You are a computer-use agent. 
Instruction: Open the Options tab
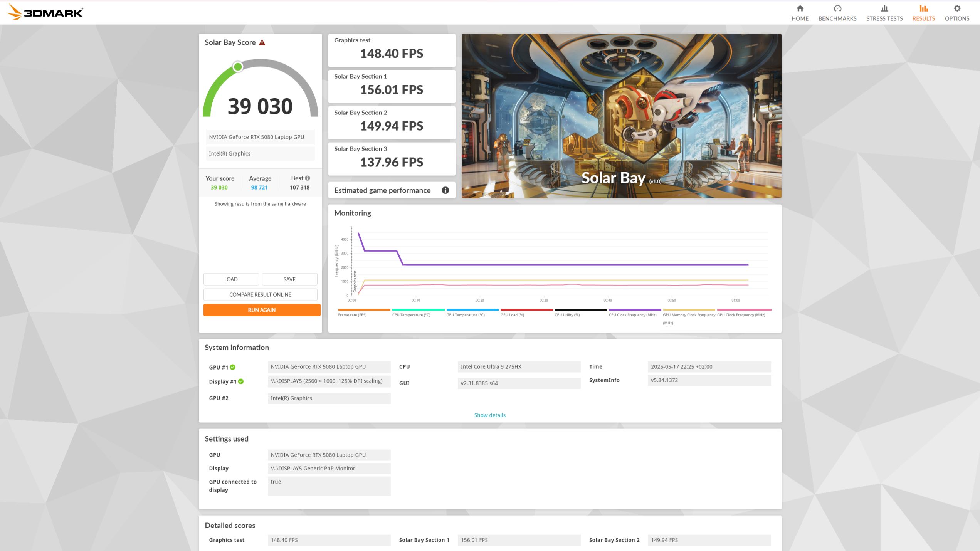click(957, 13)
